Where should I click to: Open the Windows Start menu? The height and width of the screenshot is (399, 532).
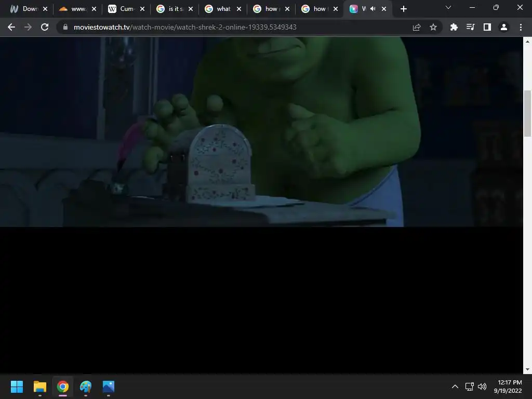pos(17,387)
